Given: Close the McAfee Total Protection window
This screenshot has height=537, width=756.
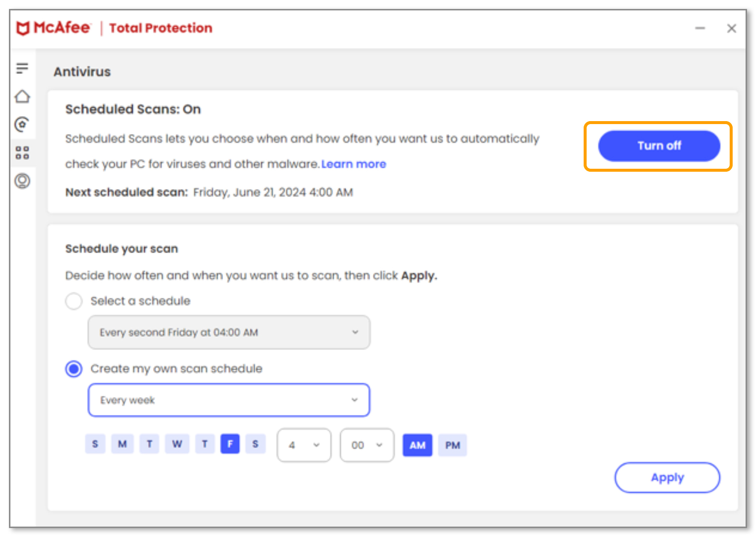Looking at the screenshot, I should (731, 28).
